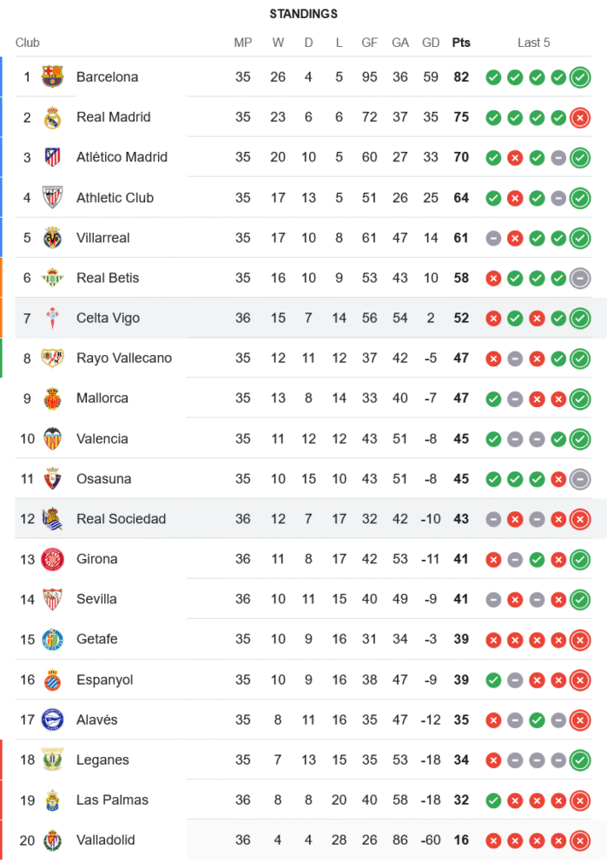Open the Celta Vigo team link
The width and height of the screenshot is (607, 868).
coord(108,318)
